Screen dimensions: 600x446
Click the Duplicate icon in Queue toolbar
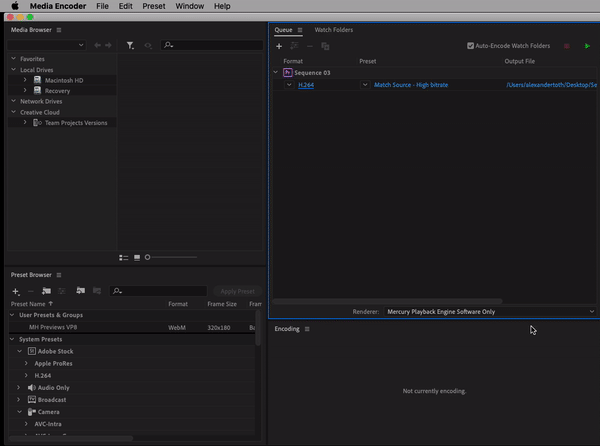click(x=325, y=46)
